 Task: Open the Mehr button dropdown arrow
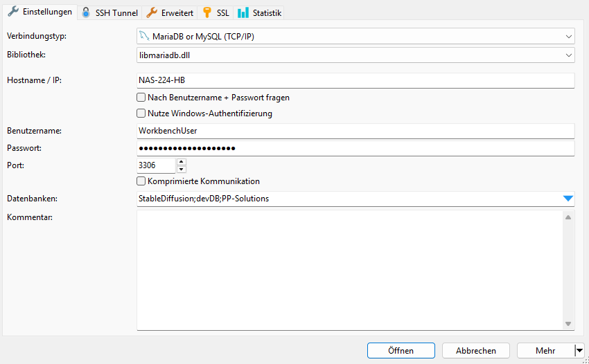coord(579,351)
